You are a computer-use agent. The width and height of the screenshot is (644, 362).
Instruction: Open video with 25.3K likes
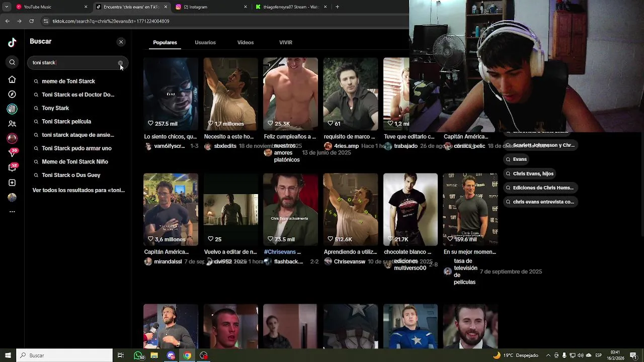(x=290, y=94)
